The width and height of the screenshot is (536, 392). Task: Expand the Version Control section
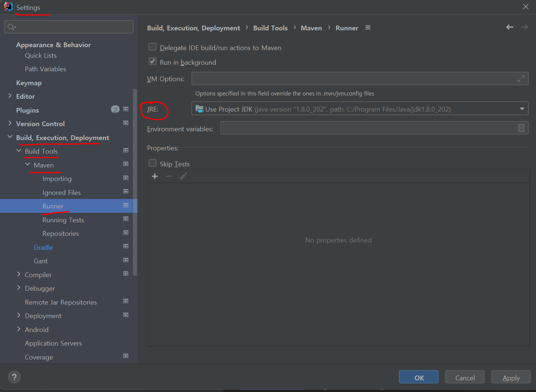(10, 123)
